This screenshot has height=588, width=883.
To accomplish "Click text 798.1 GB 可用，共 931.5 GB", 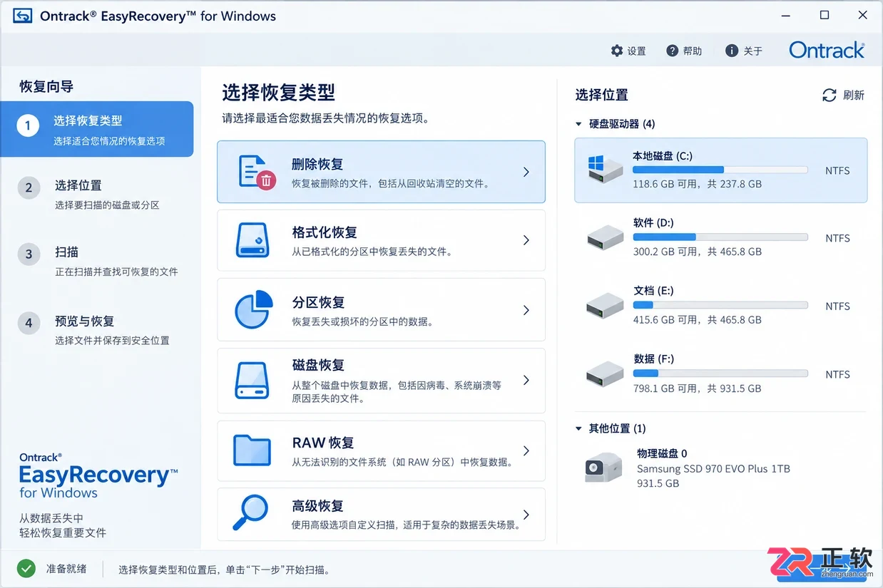I will click(x=697, y=388).
